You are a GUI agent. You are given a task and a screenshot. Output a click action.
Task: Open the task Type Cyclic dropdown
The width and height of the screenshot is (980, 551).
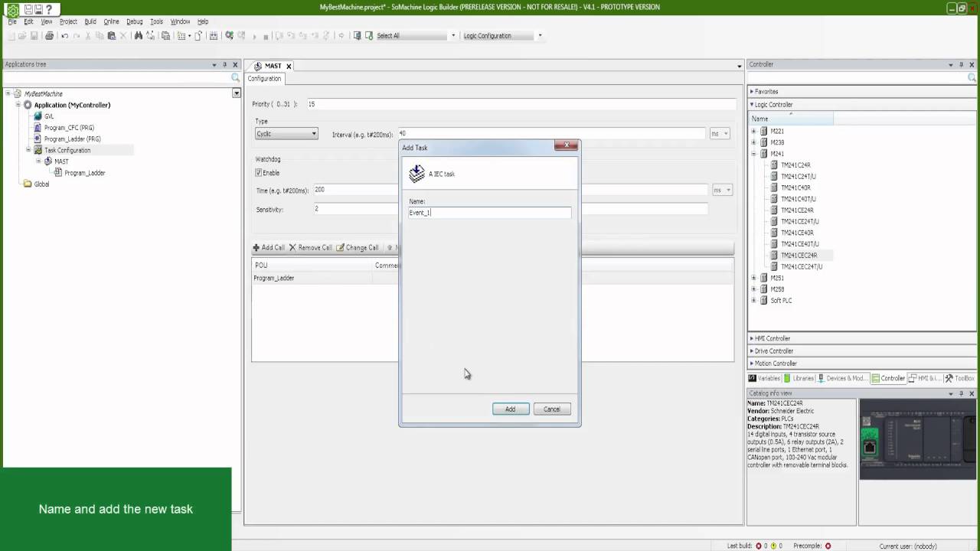tap(286, 134)
